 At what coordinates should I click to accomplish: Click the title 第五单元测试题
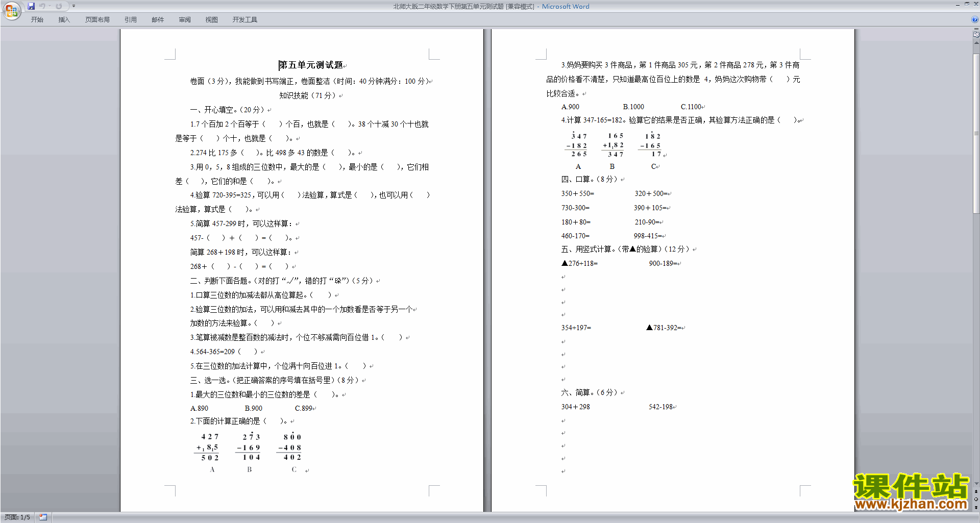pyautogui.click(x=311, y=65)
